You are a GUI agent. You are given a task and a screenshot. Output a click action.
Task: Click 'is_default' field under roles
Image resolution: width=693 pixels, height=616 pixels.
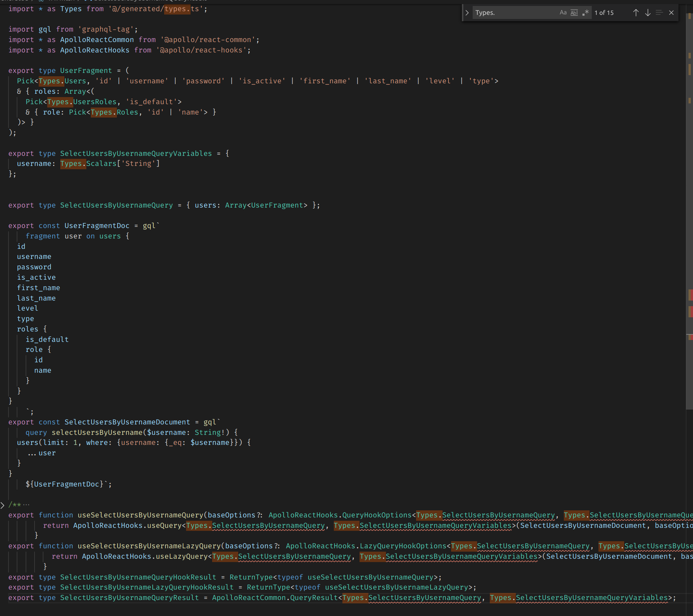click(x=47, y=339)
